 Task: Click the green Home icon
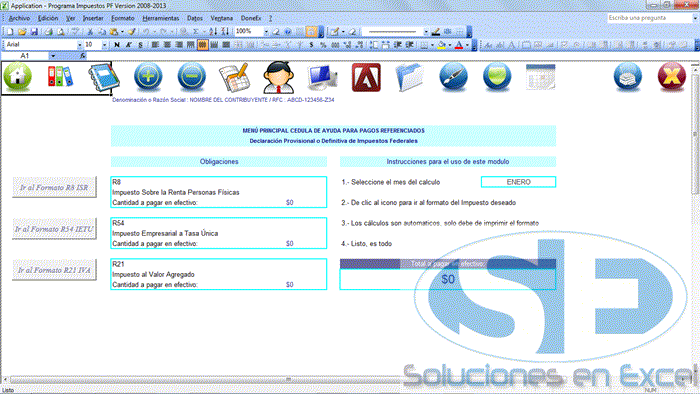[x=18, y=77]
